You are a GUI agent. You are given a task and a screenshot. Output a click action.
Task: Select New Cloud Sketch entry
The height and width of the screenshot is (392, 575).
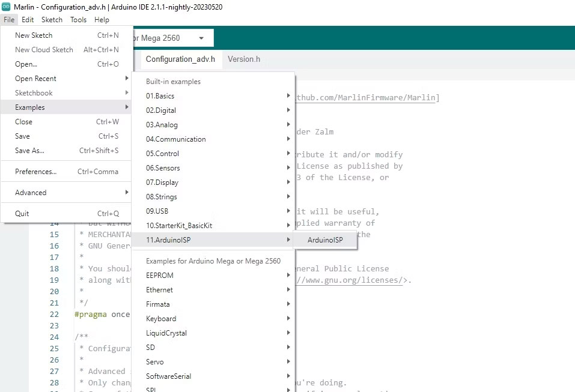click(x=66, y=49)
